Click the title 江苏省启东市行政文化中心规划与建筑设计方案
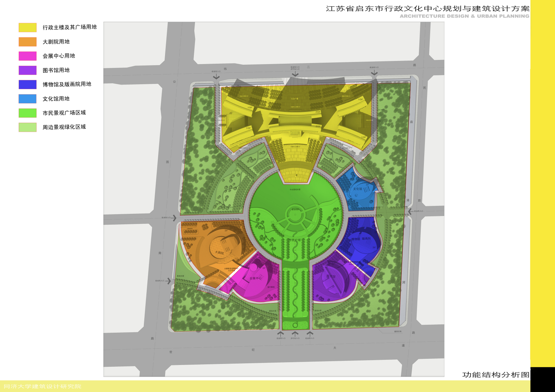The image size is (555, 392). coord(428,9)
